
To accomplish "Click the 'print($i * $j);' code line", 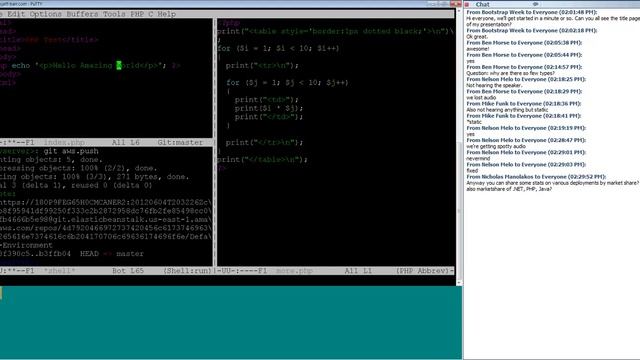I will [269, 108].
